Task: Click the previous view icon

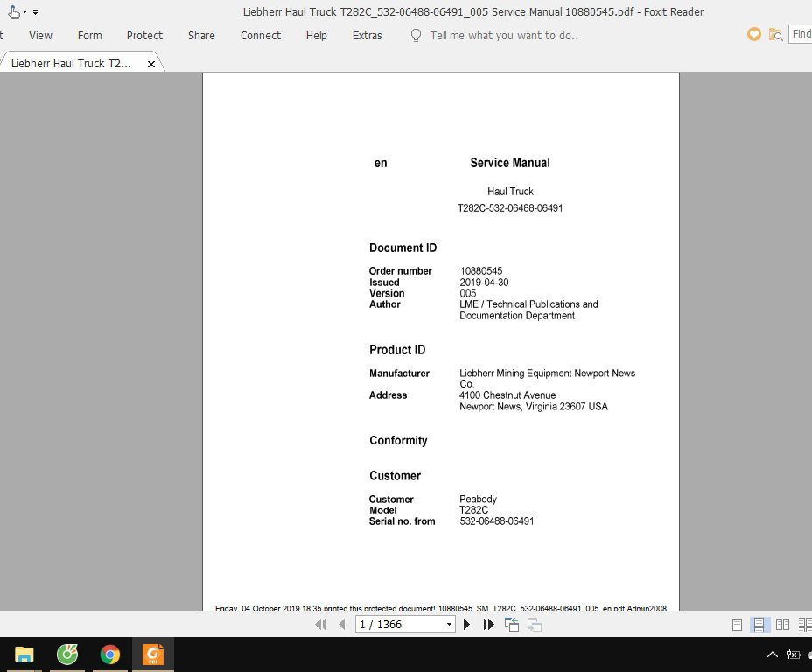Action: pyautogui.click(x=512, y=625)
